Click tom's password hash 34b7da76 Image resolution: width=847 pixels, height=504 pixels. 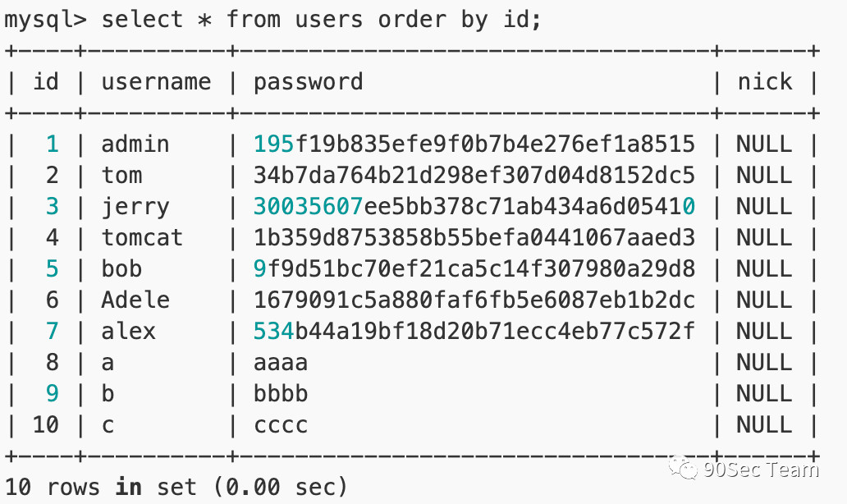coord(474,176)
